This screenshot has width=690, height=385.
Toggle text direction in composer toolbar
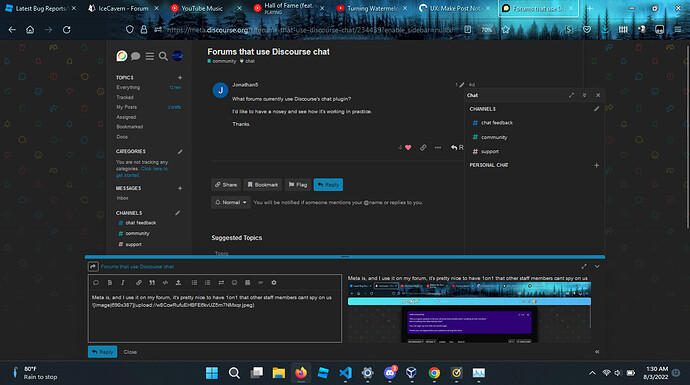[x=221, y=282]
